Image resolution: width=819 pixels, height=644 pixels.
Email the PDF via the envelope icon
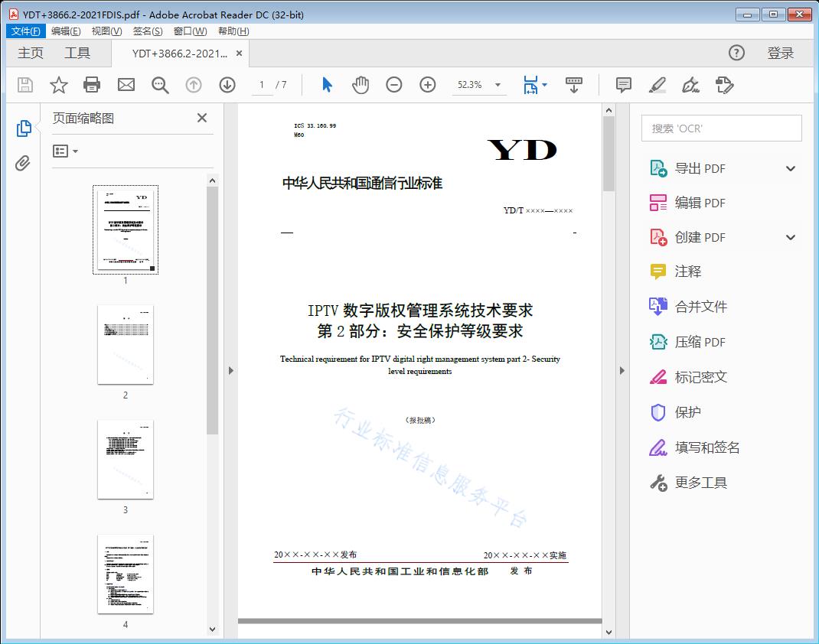click(x=126, y=85)
